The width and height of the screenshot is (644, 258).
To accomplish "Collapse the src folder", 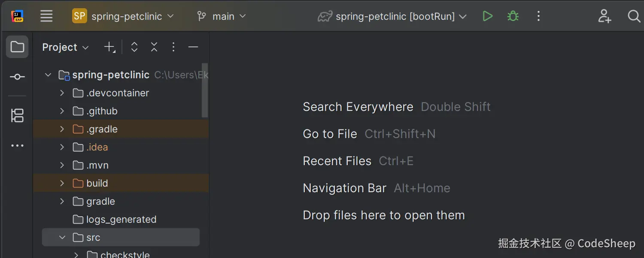I will pos(62,237).
